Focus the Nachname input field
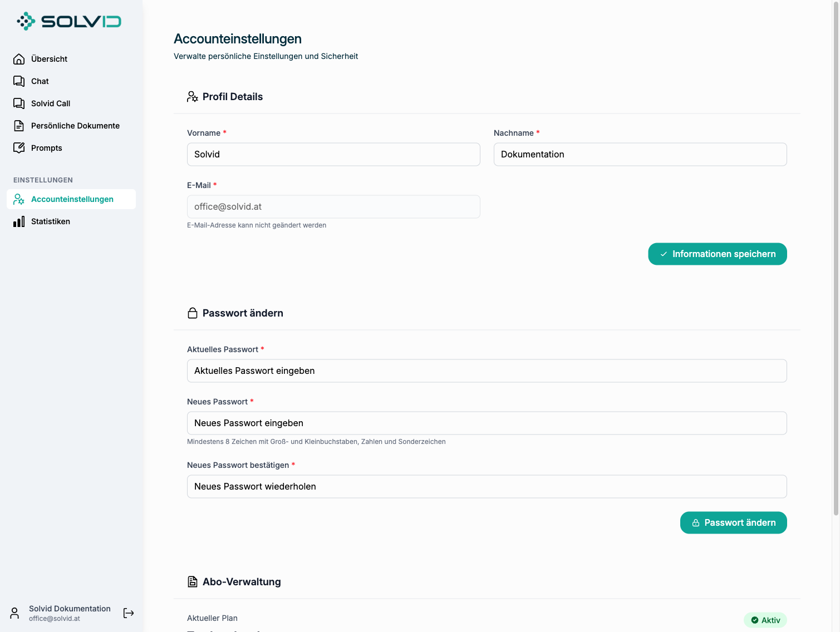840x632 pixels. 640,155
